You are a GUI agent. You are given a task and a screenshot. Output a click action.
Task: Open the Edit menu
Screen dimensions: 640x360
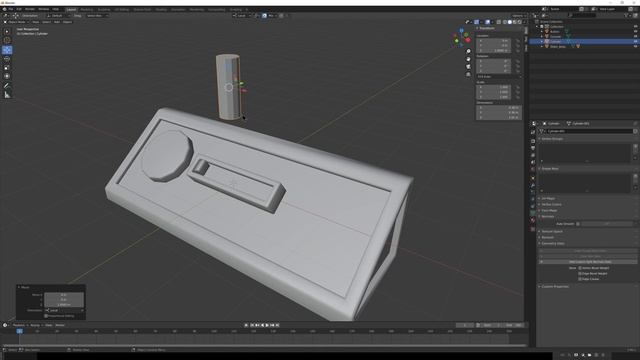19,9
